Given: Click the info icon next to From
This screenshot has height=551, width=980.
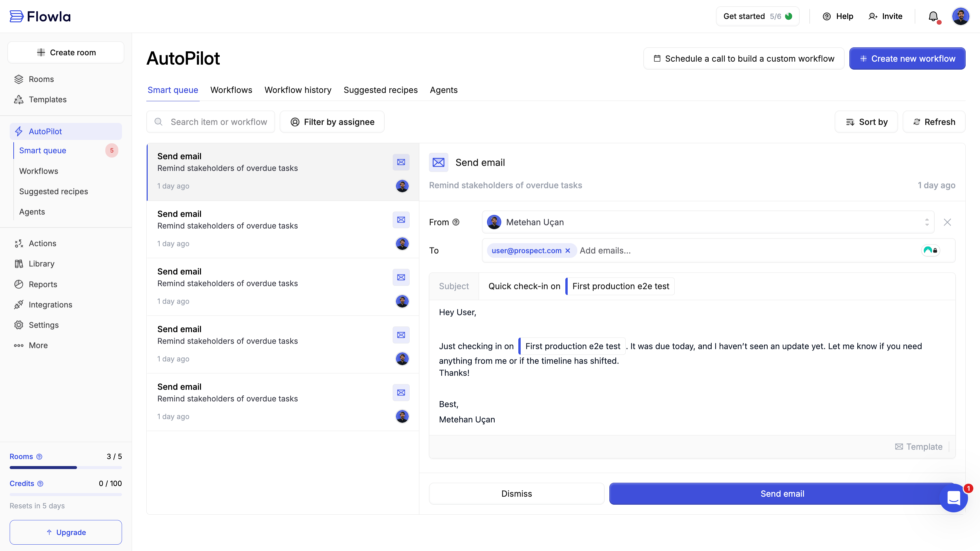Looking at the screenshot, I should pyautogui.click(x=456, y=222).
